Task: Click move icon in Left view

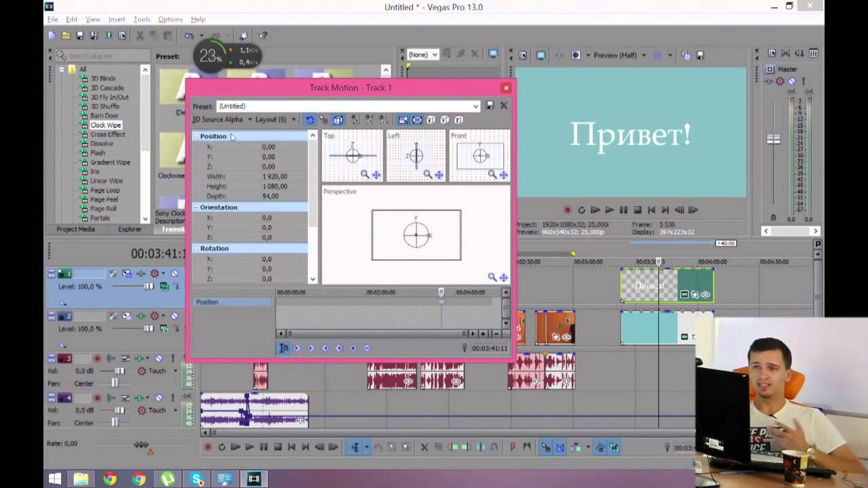Action: (439, 175)
